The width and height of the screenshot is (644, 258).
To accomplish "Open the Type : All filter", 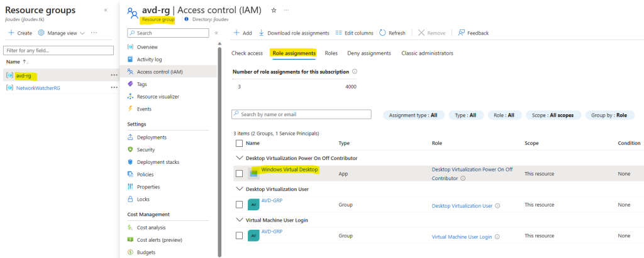I will coord(466,116).
